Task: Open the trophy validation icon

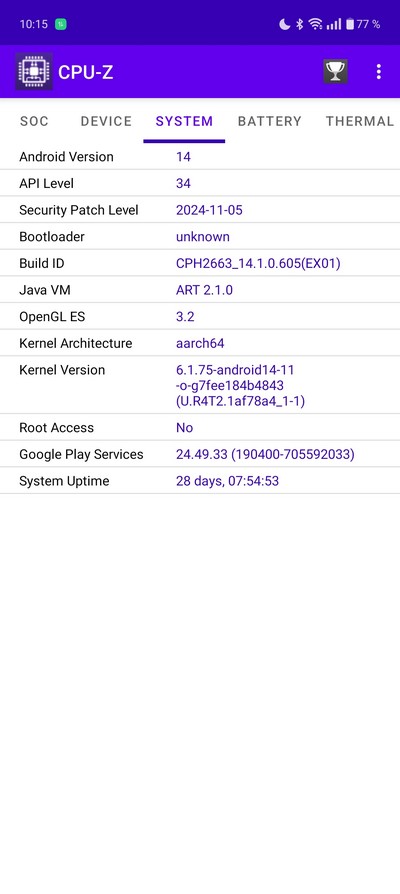Action: point(336,71)
